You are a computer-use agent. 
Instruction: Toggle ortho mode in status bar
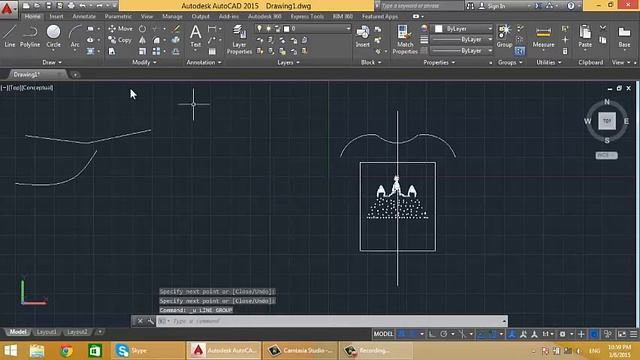(x=432, y=334)
